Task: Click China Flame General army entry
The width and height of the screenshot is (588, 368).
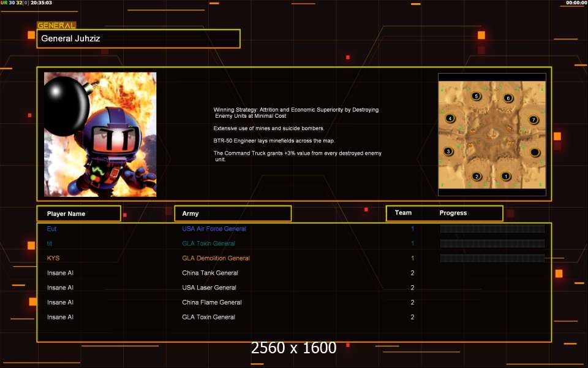Action: (x=212, y=302)
